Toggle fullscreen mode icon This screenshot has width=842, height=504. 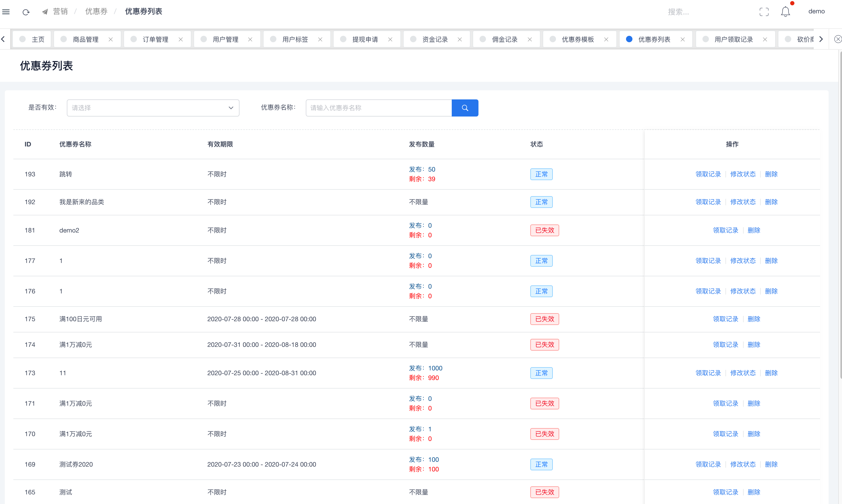(x=764, y=12)
